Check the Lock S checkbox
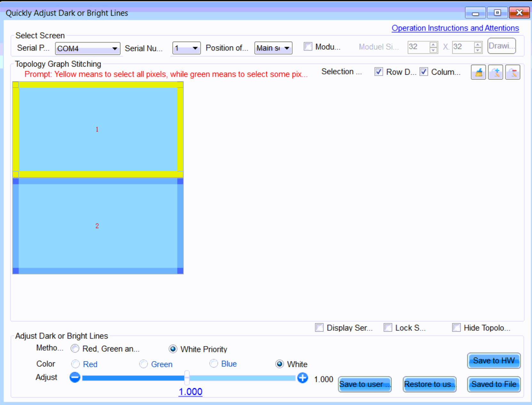 point(388,327)
